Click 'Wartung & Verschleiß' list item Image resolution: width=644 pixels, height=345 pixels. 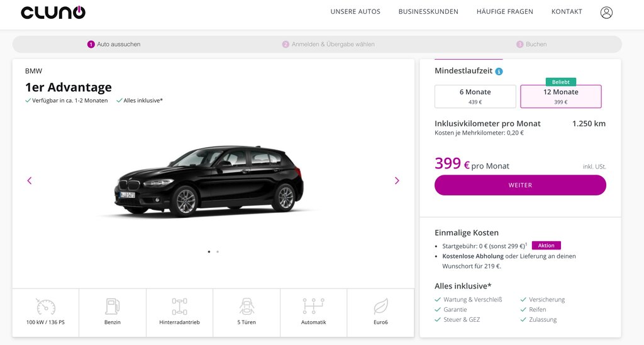coord(473,300)
